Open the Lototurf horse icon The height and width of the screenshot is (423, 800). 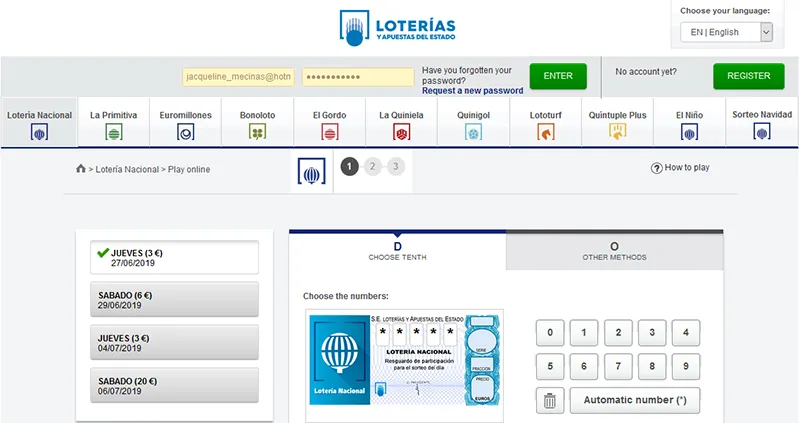click(545, 133)
